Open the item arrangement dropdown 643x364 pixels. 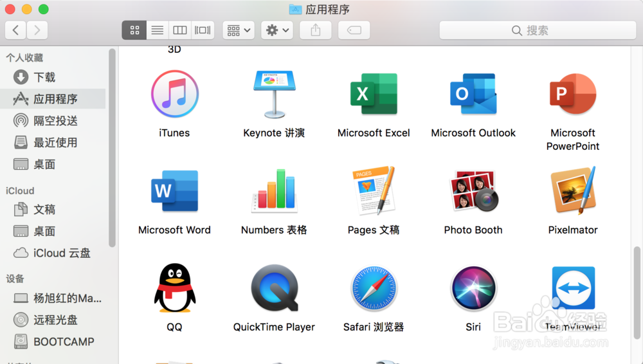tap(239, 30)
